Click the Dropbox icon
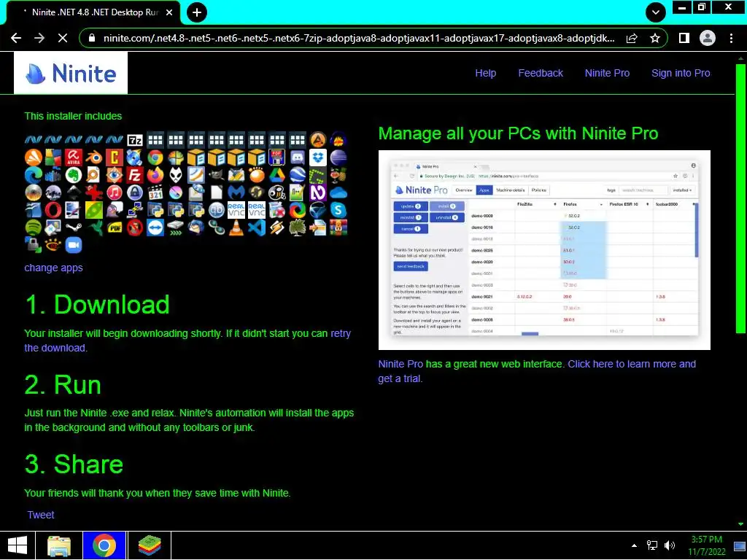 pyautogui.click(x=318, y=157)
